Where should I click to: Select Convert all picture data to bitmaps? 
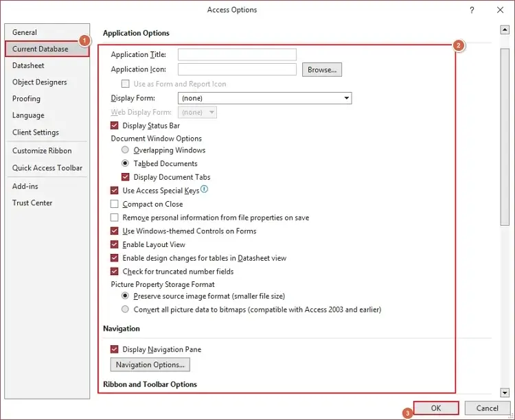pos(125,310)
